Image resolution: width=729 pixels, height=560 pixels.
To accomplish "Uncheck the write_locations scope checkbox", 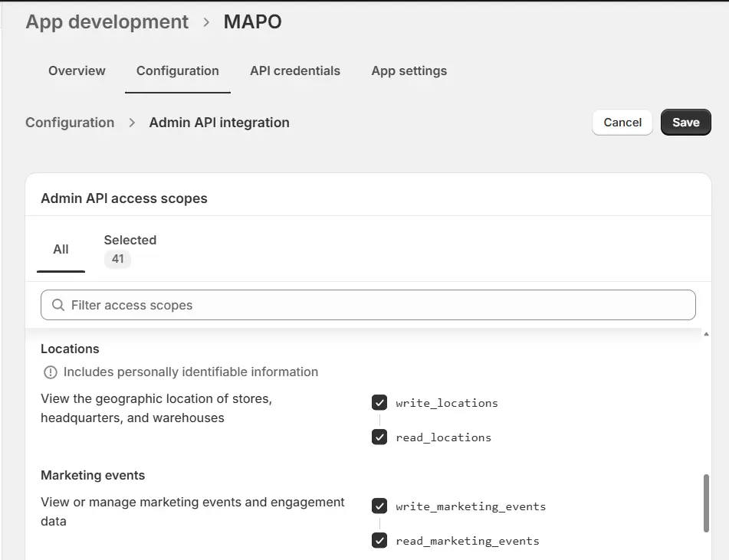I will pyautogui.click(x=379, y=403).
